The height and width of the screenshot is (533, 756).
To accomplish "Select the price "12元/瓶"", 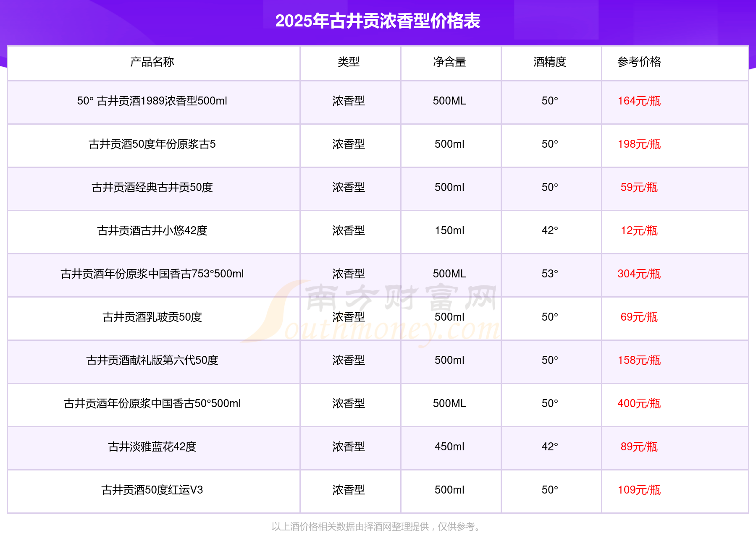I will click(x=639, y=231).
